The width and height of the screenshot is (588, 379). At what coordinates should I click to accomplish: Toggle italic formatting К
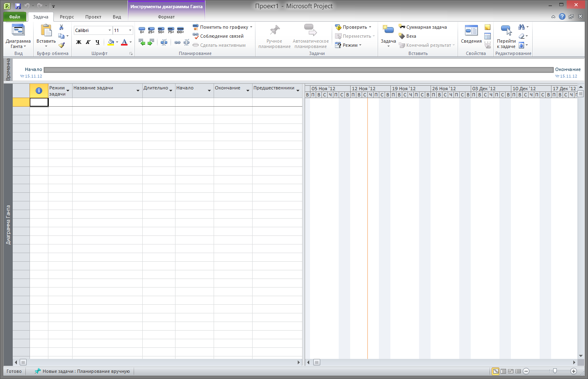(x=88, y=42)
